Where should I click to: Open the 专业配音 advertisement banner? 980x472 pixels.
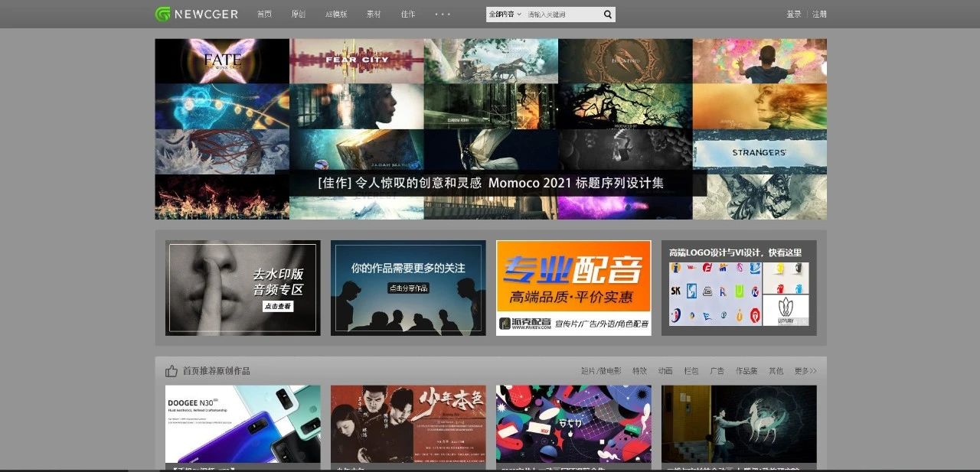pyautogui.click(x=573, y=288)
